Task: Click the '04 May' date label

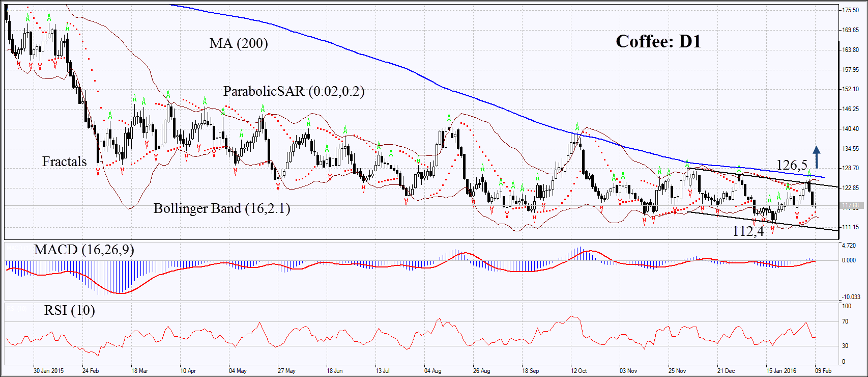Action: point(238,371)
